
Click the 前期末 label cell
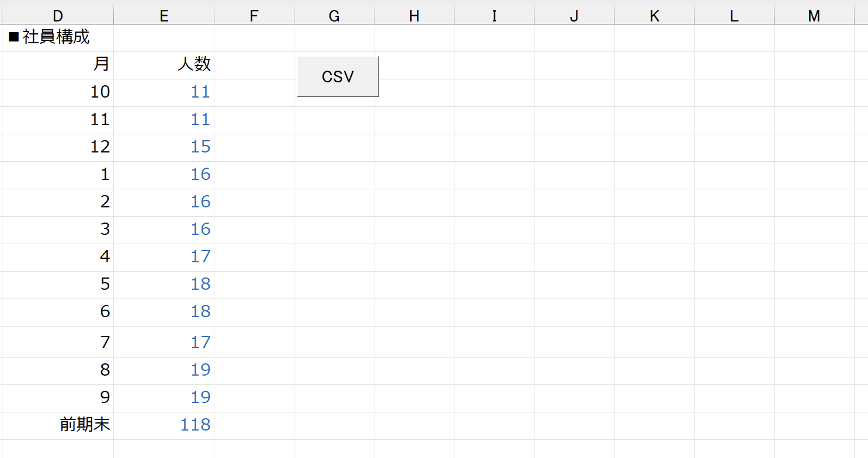pyautogui.click(x=57, y=425)
